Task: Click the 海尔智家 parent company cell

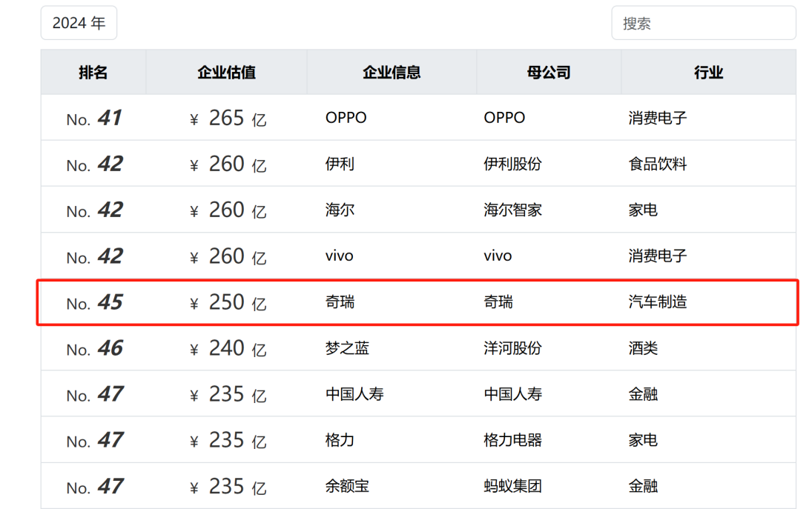Action: pyautogui.click(x=512, y=210)
